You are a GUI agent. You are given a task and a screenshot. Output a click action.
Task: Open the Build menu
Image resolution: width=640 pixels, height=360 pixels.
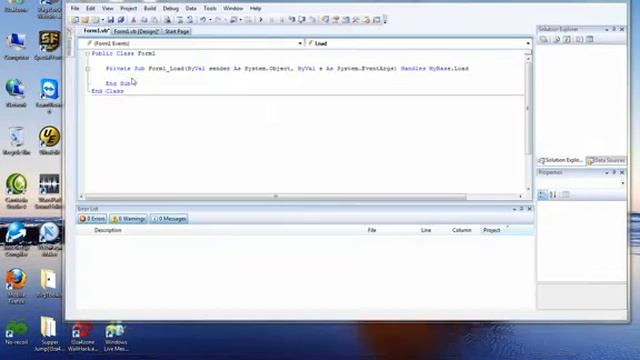(x=150, y=8)
